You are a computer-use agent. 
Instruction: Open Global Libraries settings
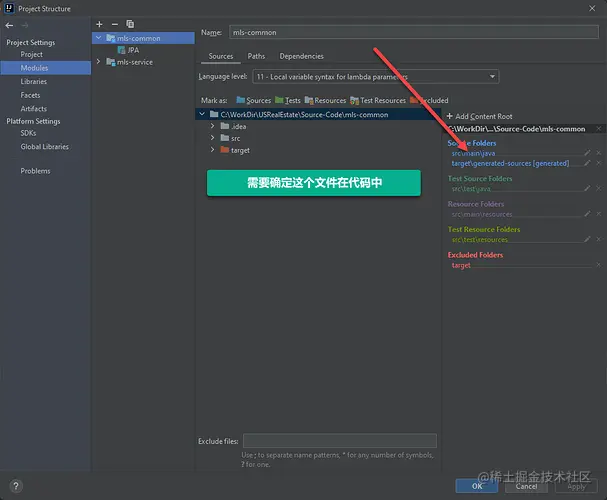[44, 146]
